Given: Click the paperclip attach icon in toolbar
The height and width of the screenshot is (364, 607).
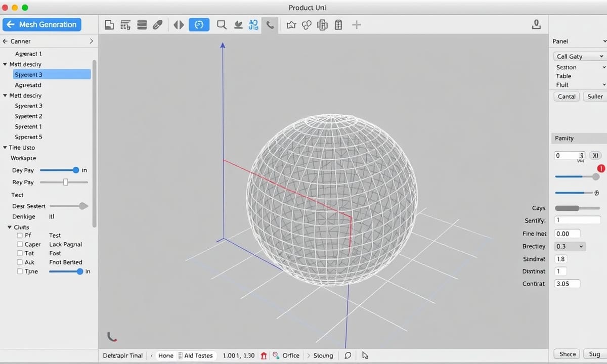Looking at the screenshot, I should point(158,25).
